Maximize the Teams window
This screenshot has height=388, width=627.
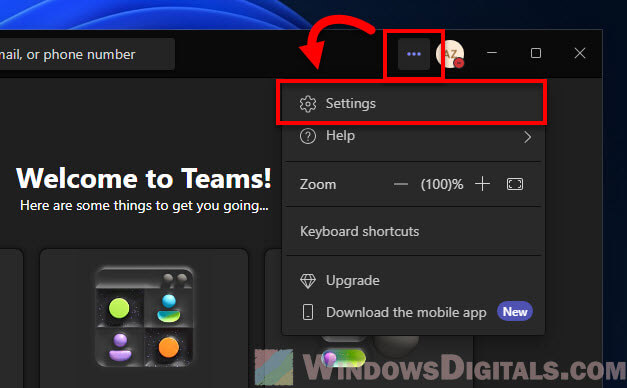536,53
